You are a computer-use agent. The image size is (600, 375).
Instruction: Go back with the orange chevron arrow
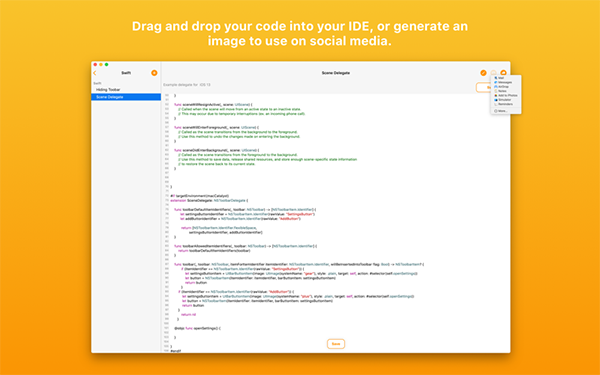tap(95, 73)
